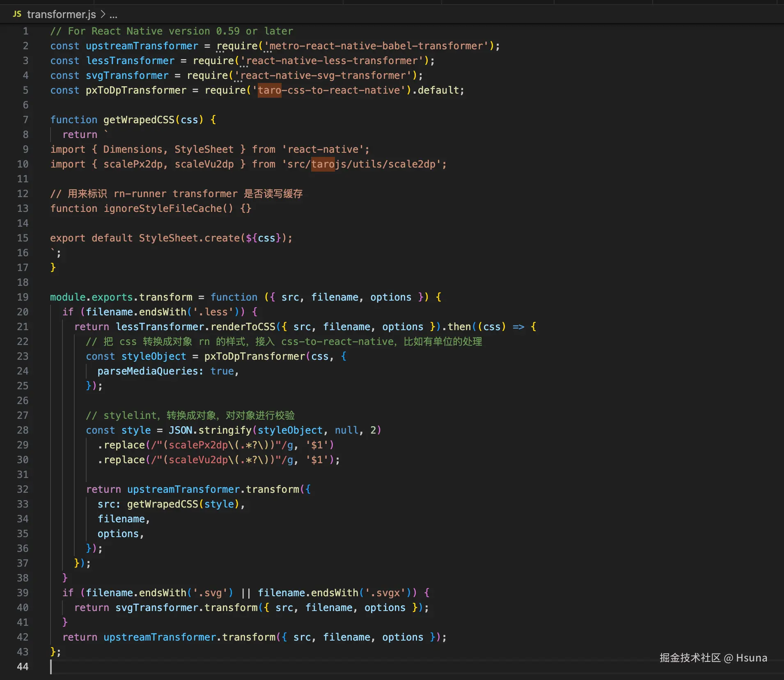Screen dimensions: 784x680
Task: Click upstreamTransformer declaration on line 2
Action: [x=142, y=46]
